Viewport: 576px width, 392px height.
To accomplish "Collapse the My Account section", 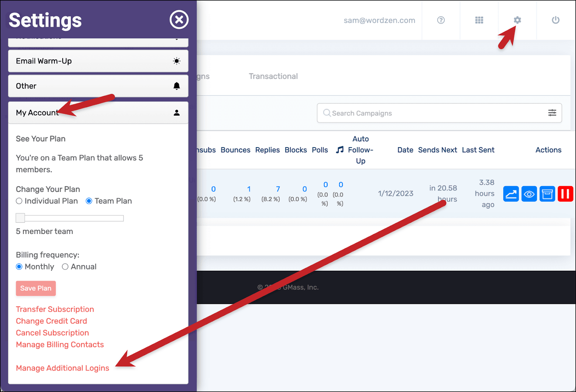I will coord(98,113).
